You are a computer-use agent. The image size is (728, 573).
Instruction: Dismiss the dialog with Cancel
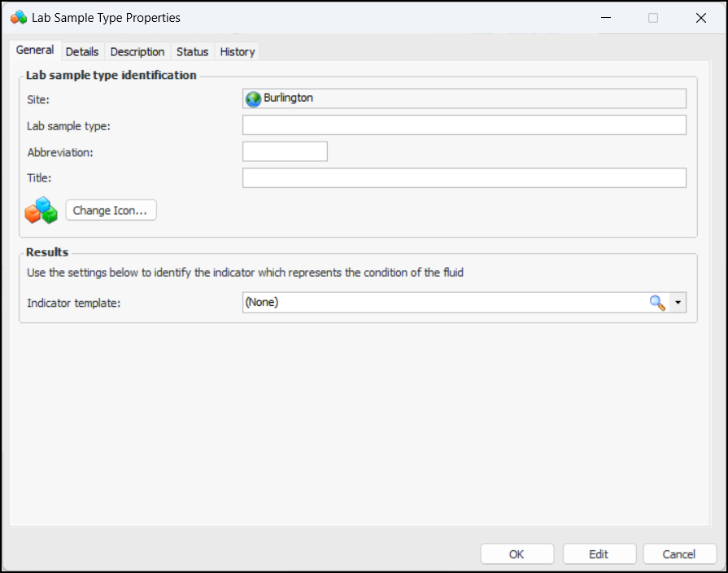coord(679,554)
